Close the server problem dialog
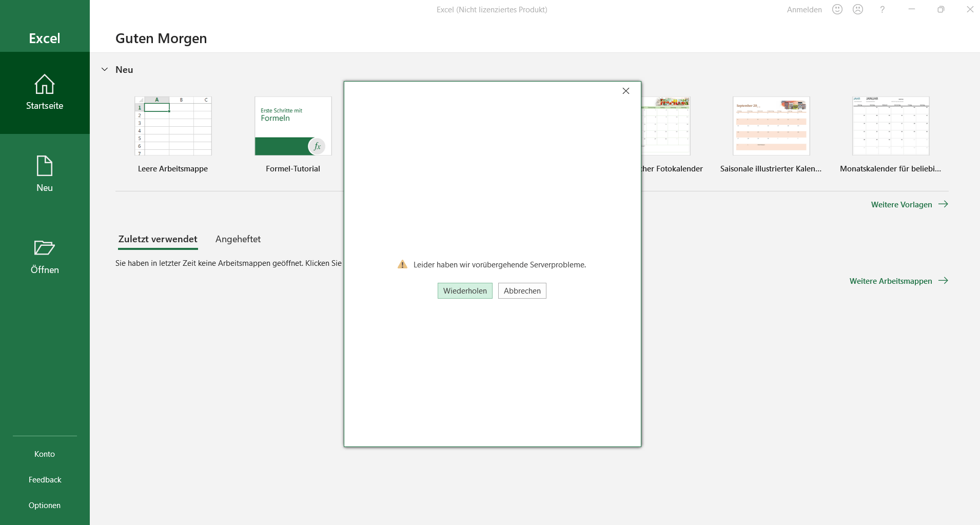Viewport: 980px width, 525px height. (626, 91)
